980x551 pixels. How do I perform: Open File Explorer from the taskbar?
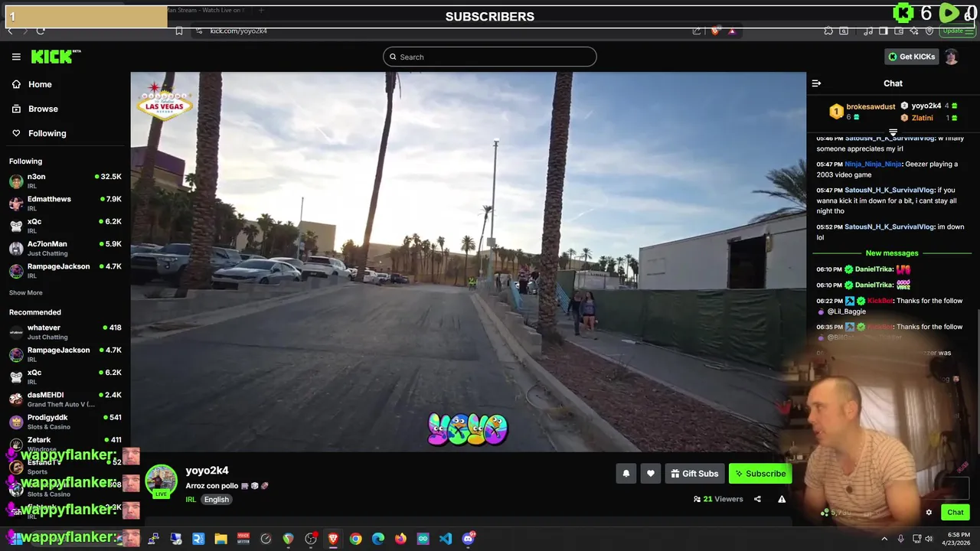pos(220,539)
